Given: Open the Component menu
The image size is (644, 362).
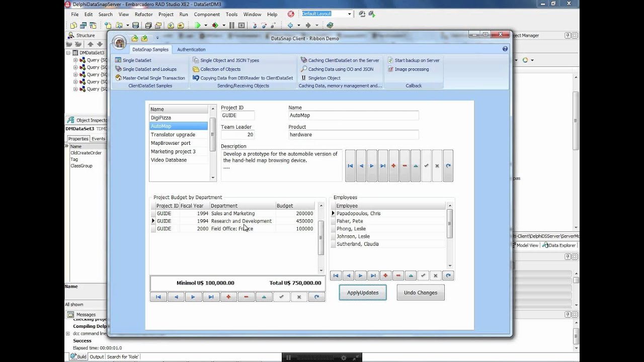Looking at the screenshot, I should [207, 15].
